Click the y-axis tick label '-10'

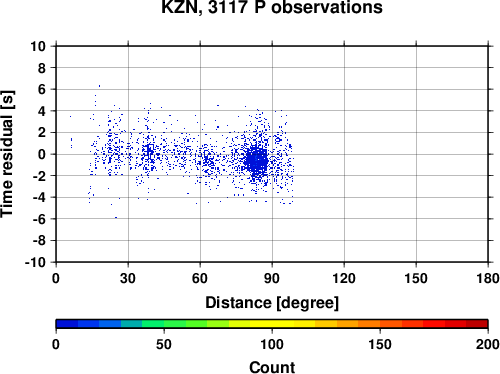point(35,263)
